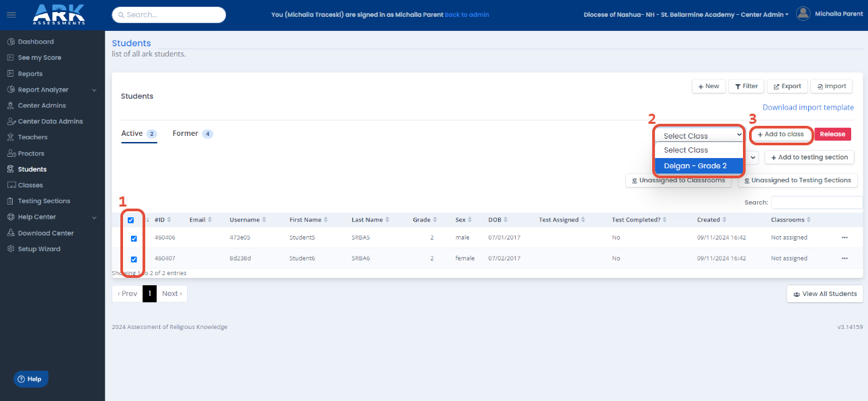Choose Deigan - Grade 2 option

pyautogui.click(x=699, y=166)
